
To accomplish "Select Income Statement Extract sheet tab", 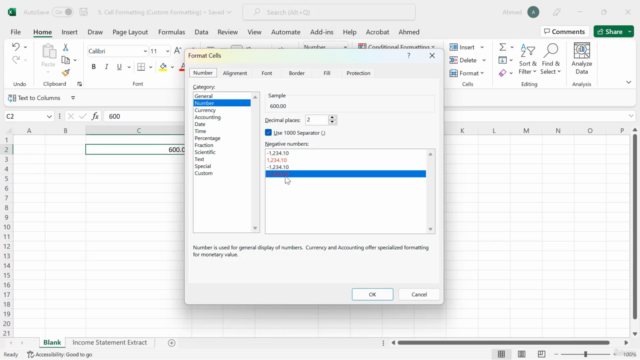I will pos(109,342).
